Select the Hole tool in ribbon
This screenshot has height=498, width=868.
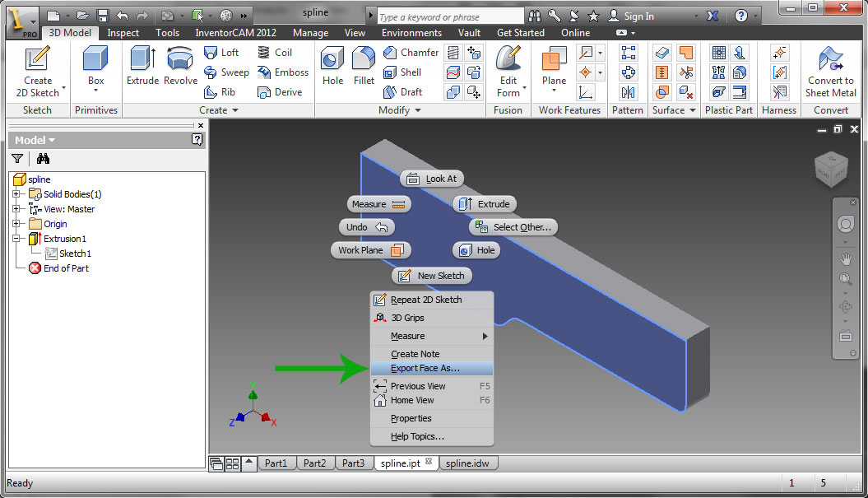[332, 66]
